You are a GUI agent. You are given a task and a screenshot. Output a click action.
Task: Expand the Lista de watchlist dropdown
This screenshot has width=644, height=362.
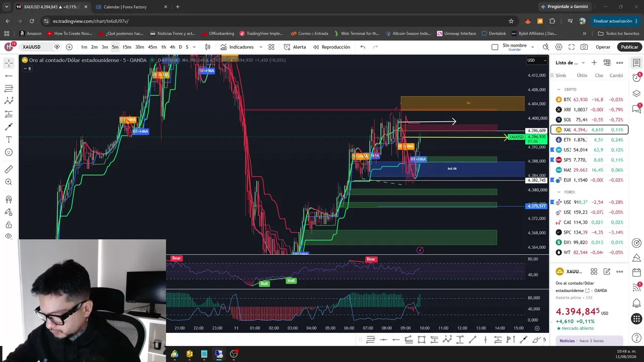583,63
